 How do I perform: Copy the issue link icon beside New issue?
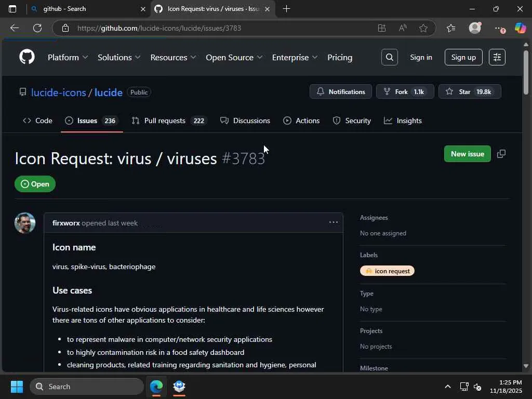(x=501, y=154)
